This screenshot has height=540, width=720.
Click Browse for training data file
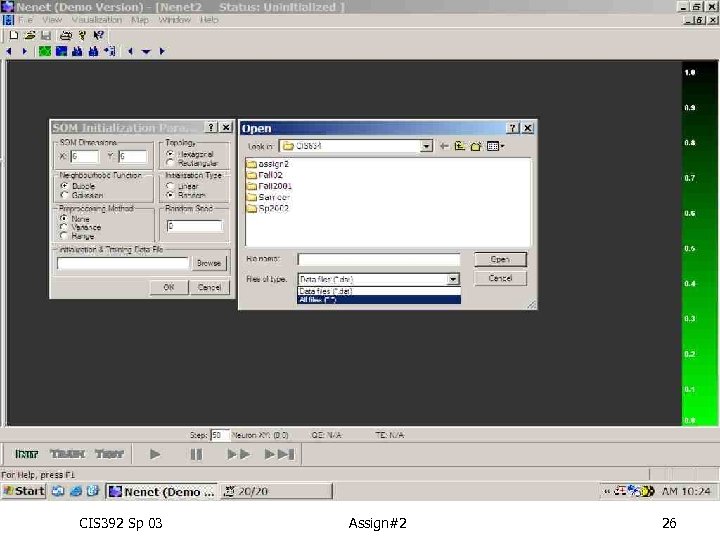pos(209,263)
